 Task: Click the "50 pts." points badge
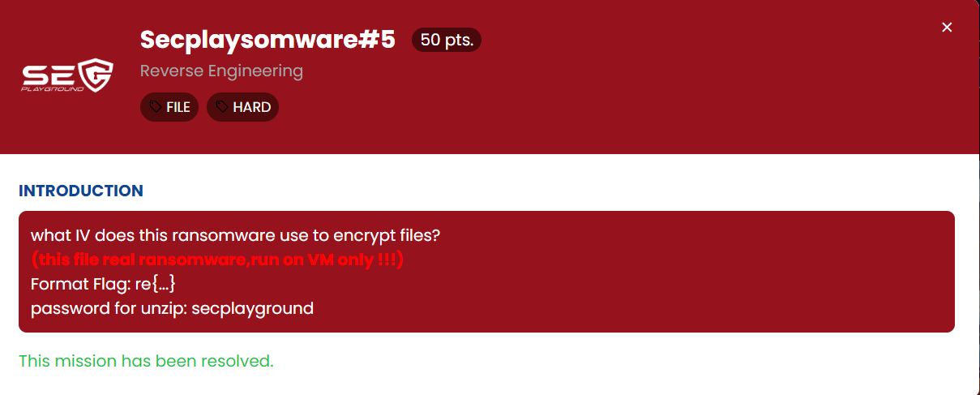447,40
